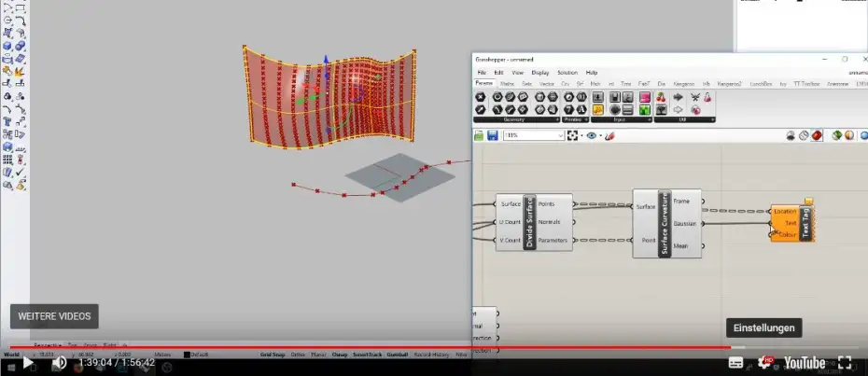The width and height of the screenshot is (868, 376).
Task: Click the cherries icon in Util panel
Action: [661, 97]
